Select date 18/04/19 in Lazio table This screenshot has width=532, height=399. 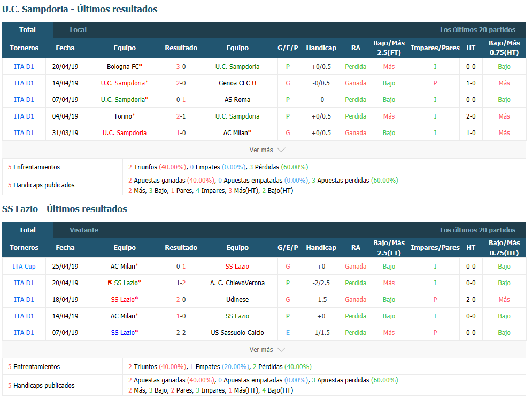pos(65,299)
